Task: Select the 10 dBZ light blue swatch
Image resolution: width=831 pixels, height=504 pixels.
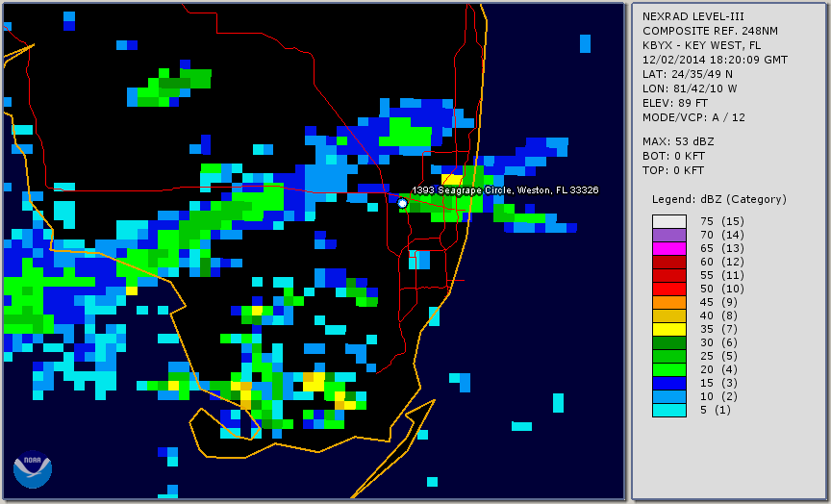Action: click(x=668, y=396)
